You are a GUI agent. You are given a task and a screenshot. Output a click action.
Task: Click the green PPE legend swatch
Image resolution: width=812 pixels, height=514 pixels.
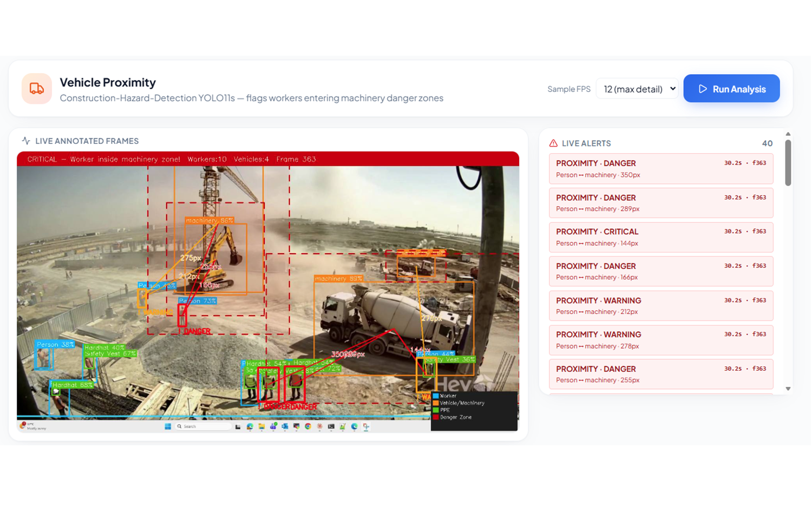point(436,410)
